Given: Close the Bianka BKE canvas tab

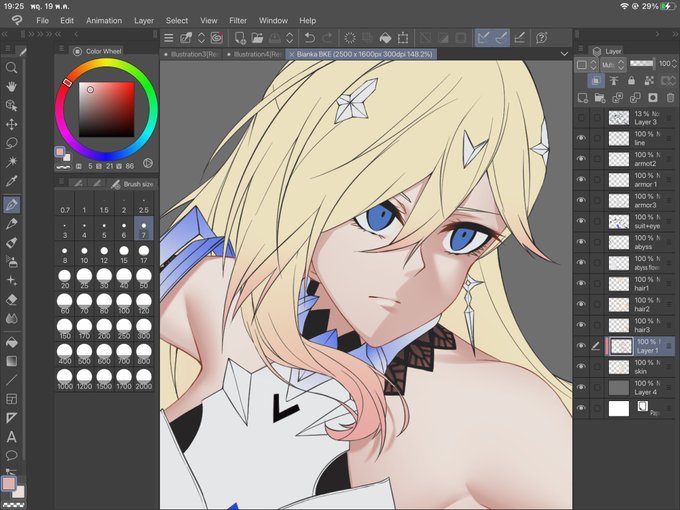Looking at the screenshot, I should pos(292,54).
